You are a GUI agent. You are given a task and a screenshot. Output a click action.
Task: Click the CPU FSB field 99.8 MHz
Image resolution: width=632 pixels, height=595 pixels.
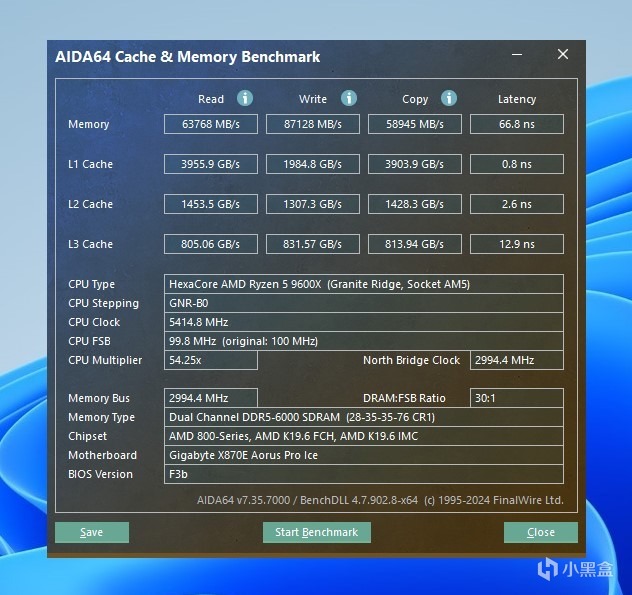364,341
